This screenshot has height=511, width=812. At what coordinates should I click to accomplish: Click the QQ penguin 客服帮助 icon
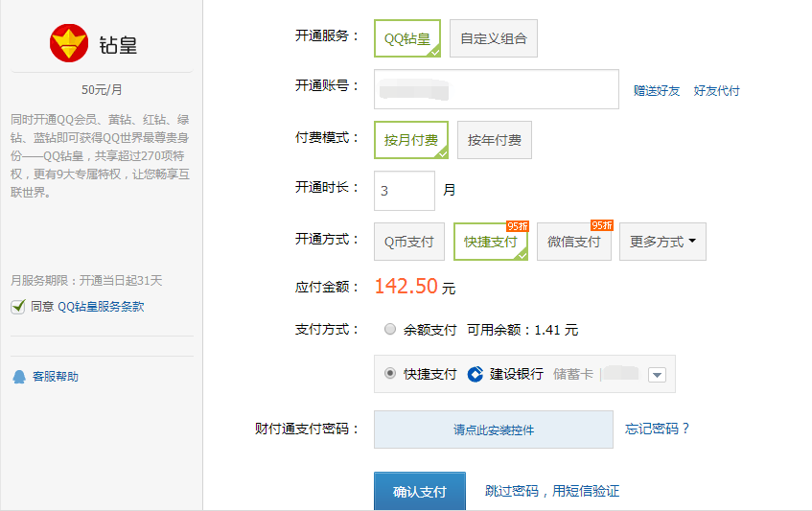(x=19, y=377)
